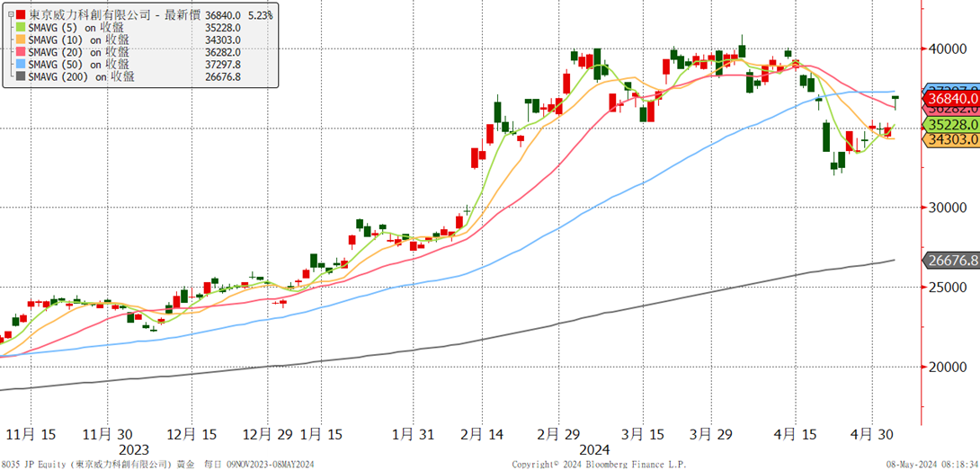The height and width of the screenshot is (470, 980).
Task: Click the orange 34303.0 price flag on right axis
Action: (x=951, y=139)
